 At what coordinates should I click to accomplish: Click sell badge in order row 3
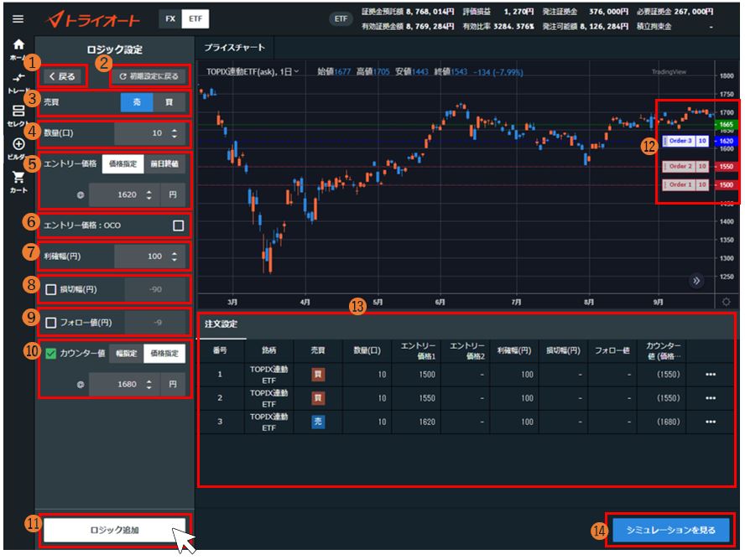point(318,422)
